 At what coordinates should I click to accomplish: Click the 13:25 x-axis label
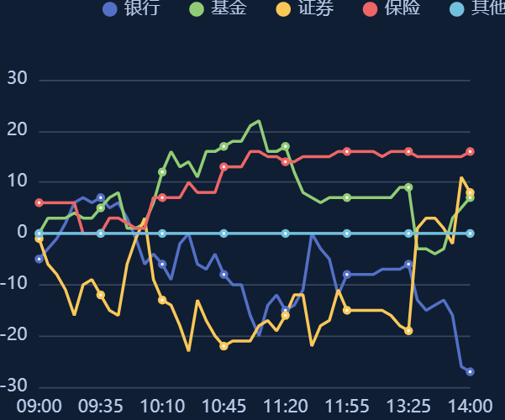point(408,406)
